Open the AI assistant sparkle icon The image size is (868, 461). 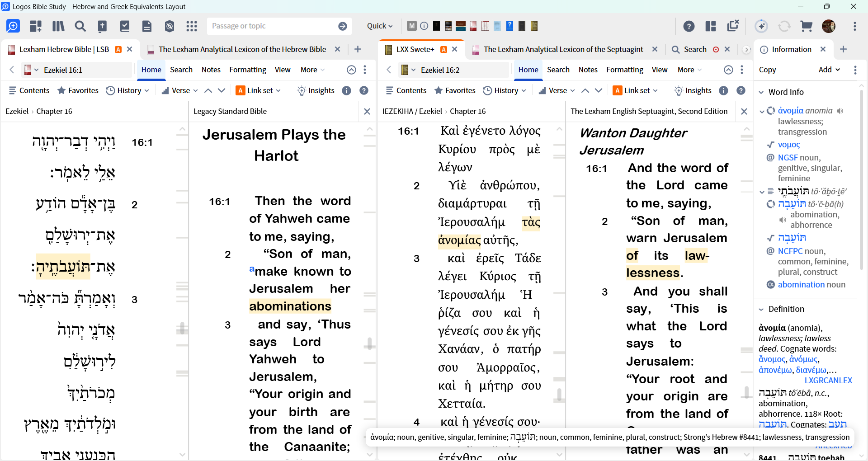[x=762, y=26]
